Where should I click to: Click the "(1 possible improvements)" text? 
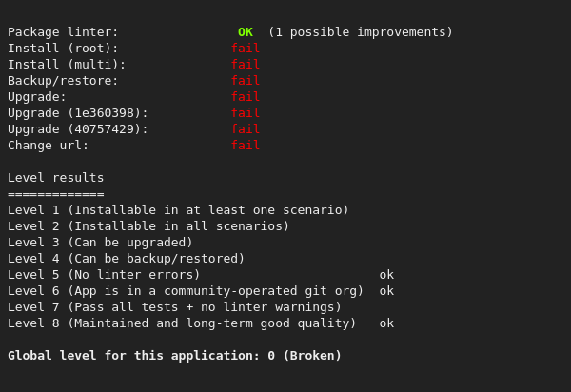coord(361,32)
